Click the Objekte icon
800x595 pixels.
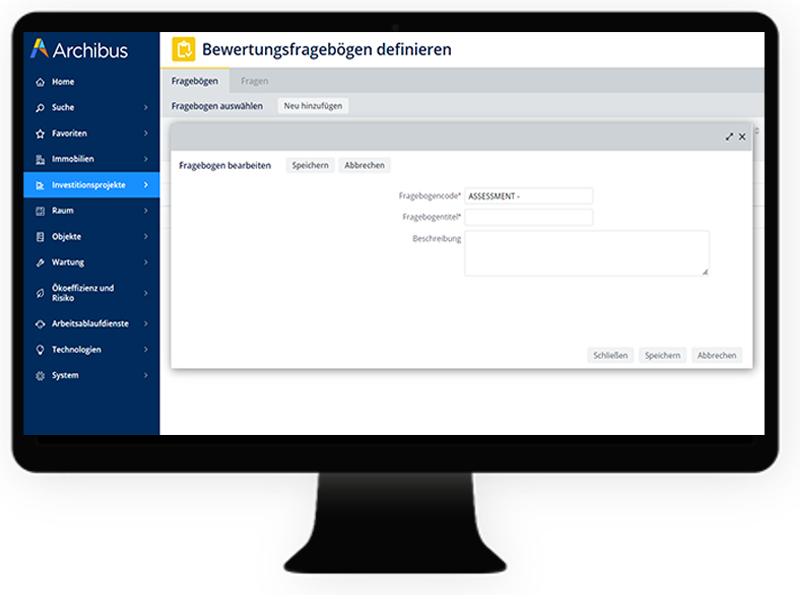tap(40, 237)
